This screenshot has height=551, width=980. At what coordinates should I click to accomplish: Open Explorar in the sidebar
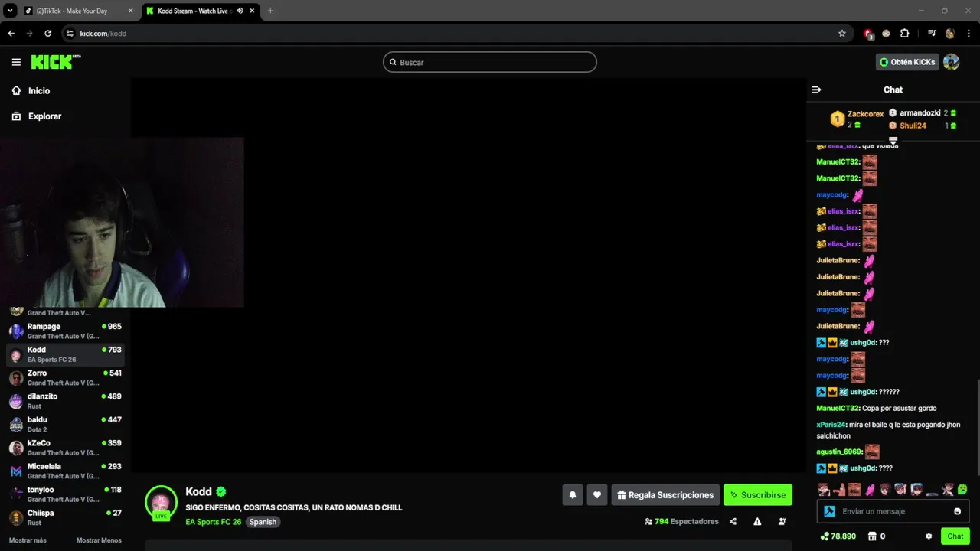(x=37, y=116)
